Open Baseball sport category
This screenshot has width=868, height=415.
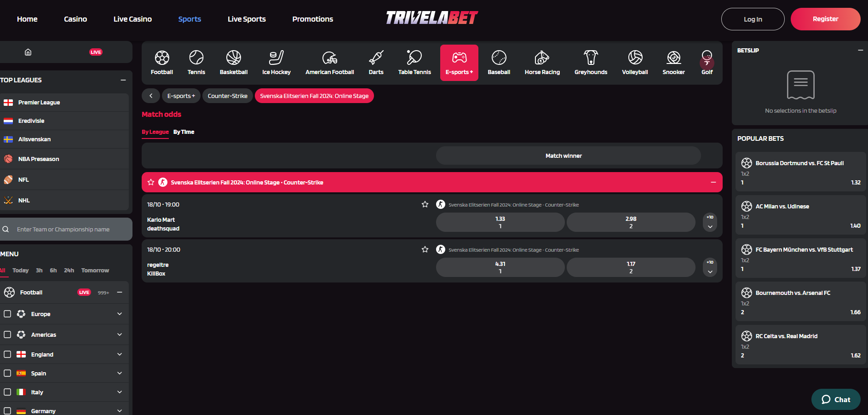tap(499, 63)
